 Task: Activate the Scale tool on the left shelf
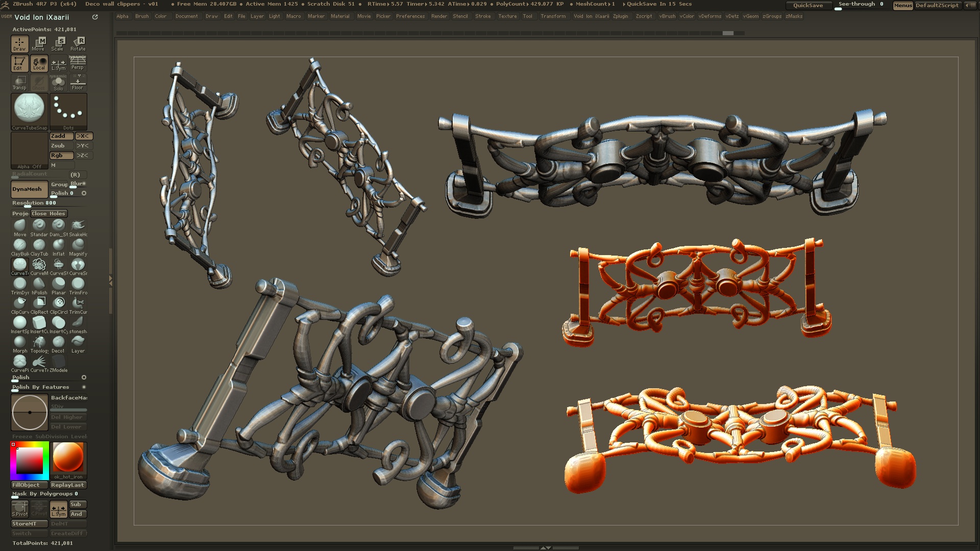pos(59,43)
